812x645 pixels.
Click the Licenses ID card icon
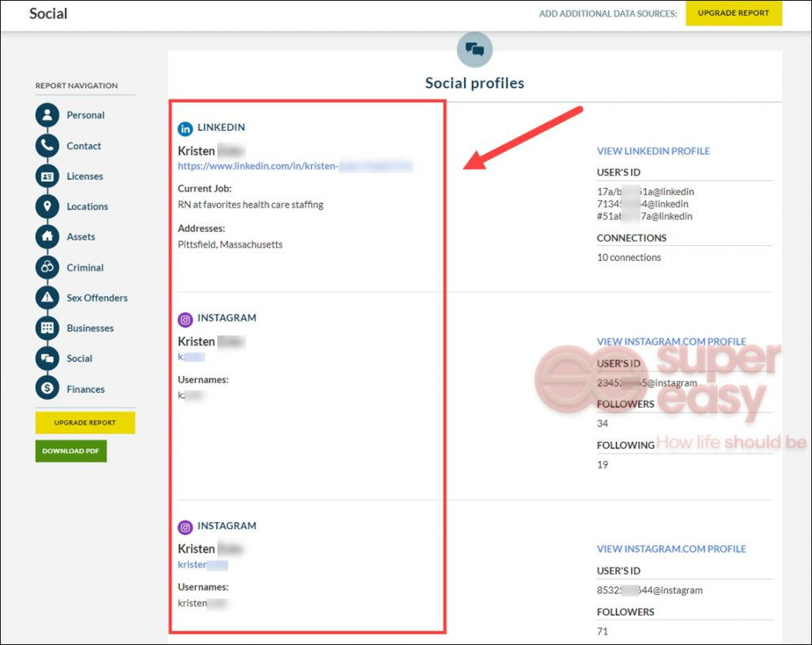[x=47, y=176]
